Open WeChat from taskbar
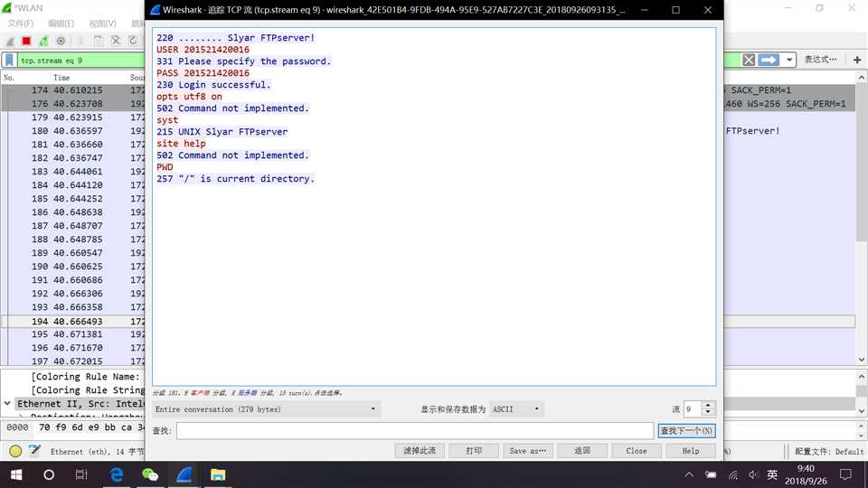868x488 pixels. 150,474
